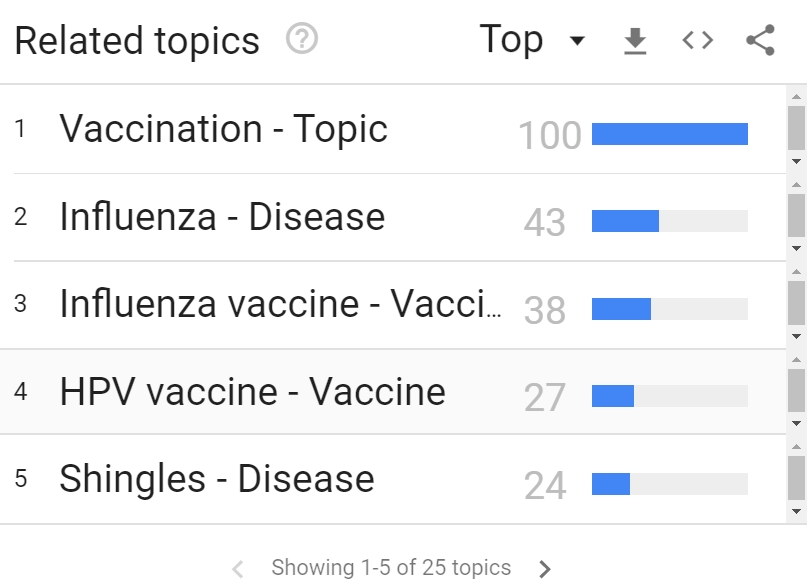This screenshot has height=585, width=807.
Task: Go to next page of topics
Action: [x=545, y=569]
